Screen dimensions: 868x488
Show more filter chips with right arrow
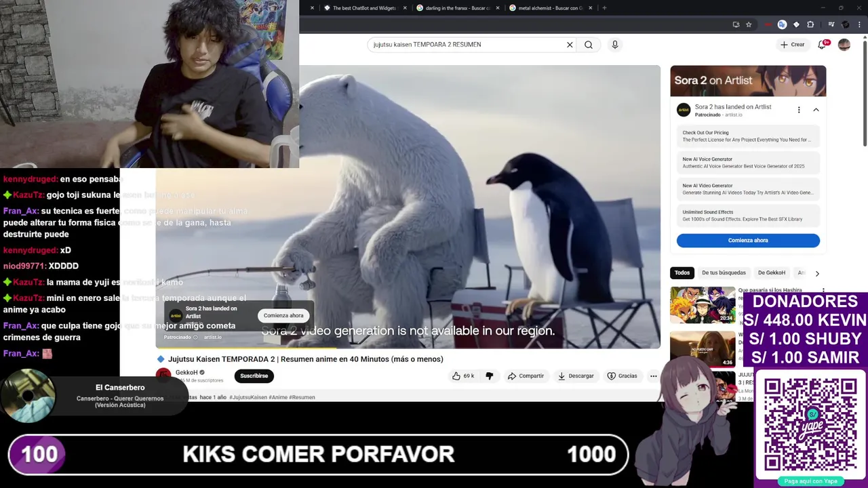(817, 273)
